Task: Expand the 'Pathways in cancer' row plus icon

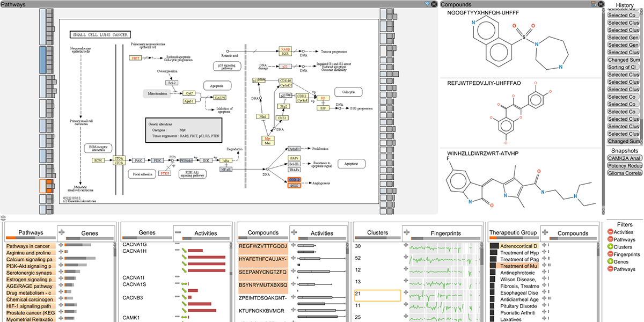Action: (x=61, y=246)
